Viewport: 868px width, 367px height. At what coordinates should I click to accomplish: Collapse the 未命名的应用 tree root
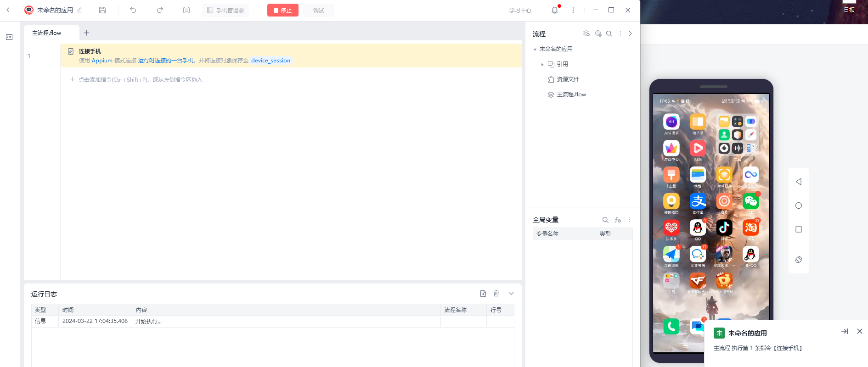click(x=535, y=50)
